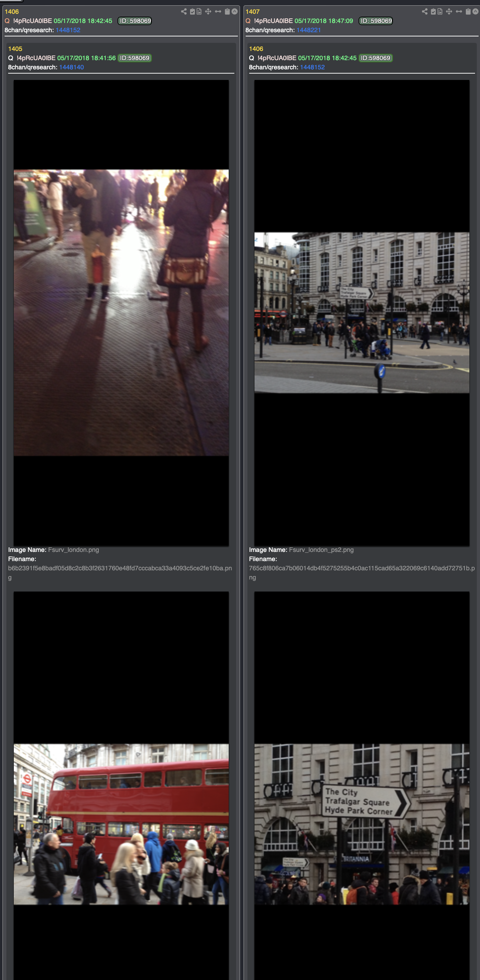480x980 pixels.
Task: Click the tripcode !4pRcUA0lBE in quoted post 1405
Action: click(x=36, y=58)
